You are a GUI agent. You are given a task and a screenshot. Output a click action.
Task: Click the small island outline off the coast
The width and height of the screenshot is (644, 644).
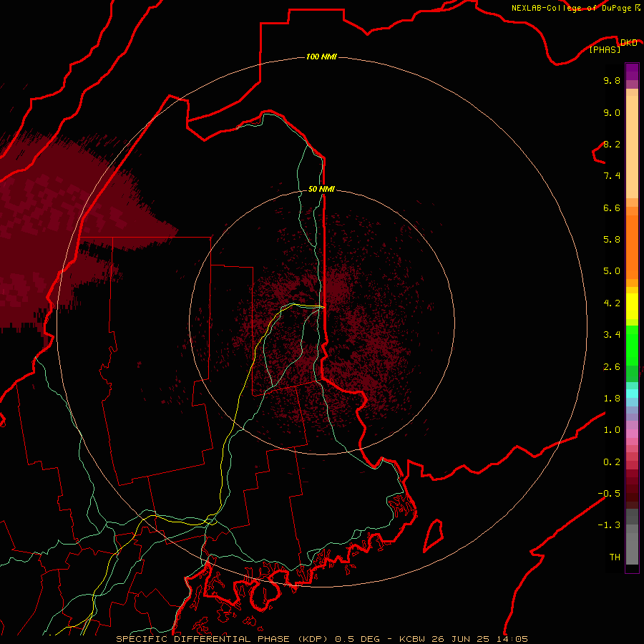point(434,535)
